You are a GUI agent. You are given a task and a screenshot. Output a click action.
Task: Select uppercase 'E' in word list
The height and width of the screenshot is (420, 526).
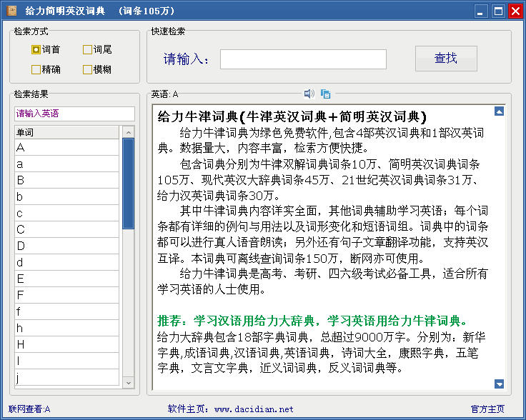tap(66, 279)
